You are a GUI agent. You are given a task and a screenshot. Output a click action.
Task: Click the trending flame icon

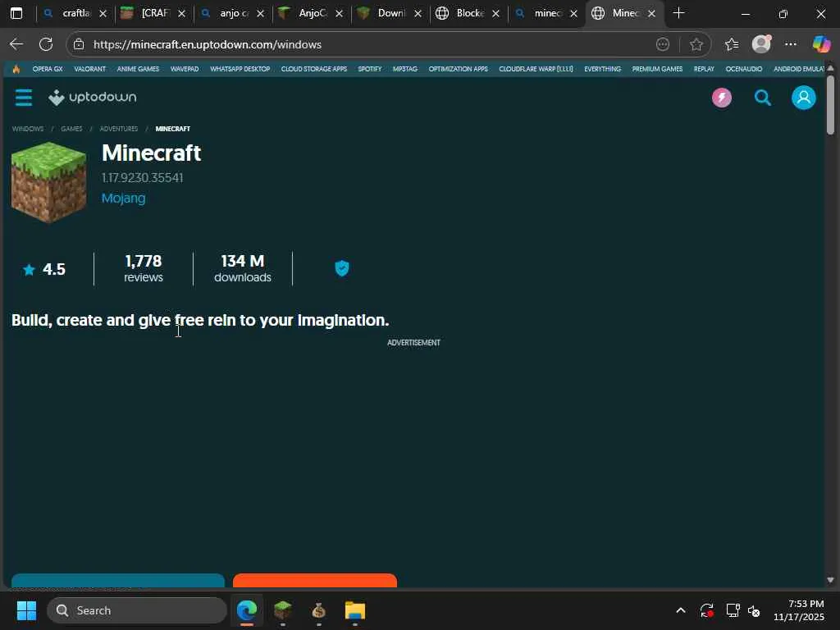[16, 69]
